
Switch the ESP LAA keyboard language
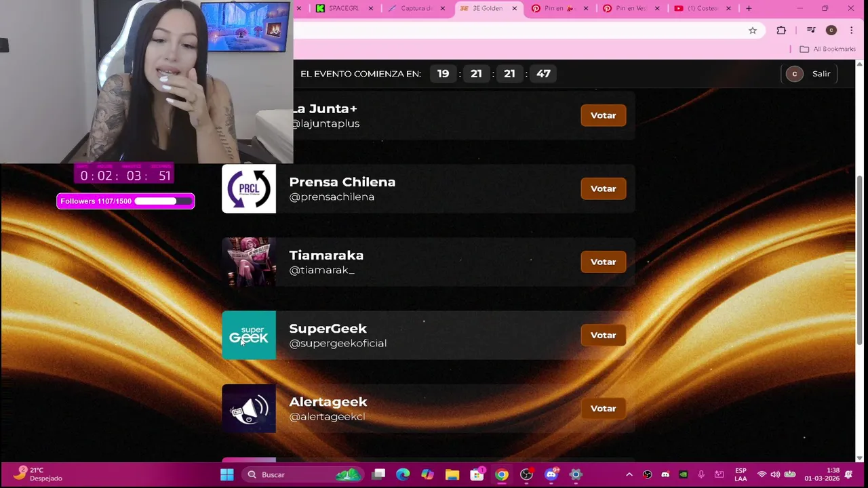741,474
